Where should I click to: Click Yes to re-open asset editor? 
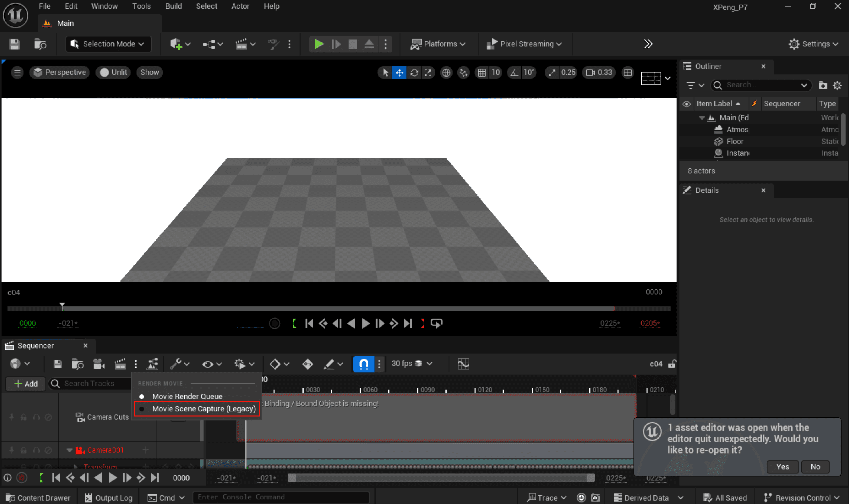pyautogui.click(x=782, y=467)
